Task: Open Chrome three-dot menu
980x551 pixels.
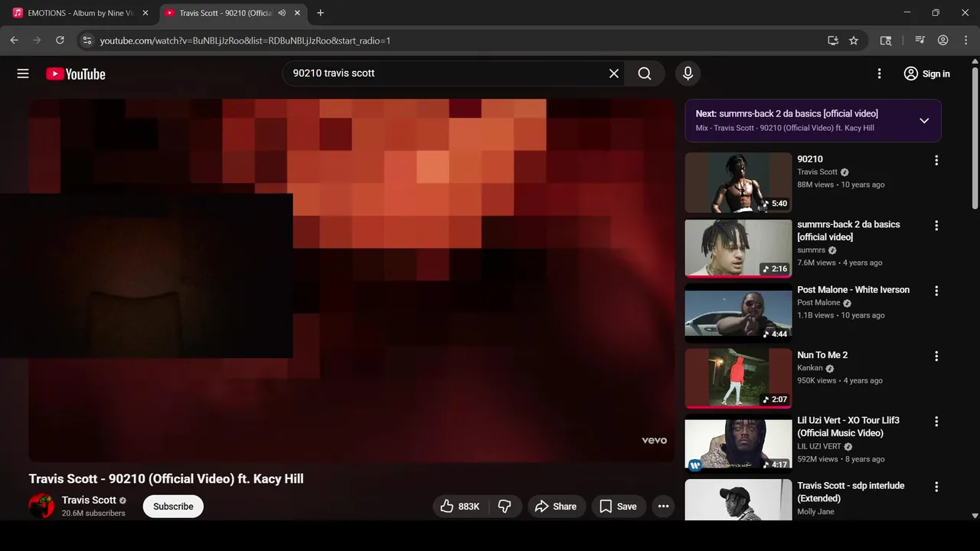Action: point(965,41)
